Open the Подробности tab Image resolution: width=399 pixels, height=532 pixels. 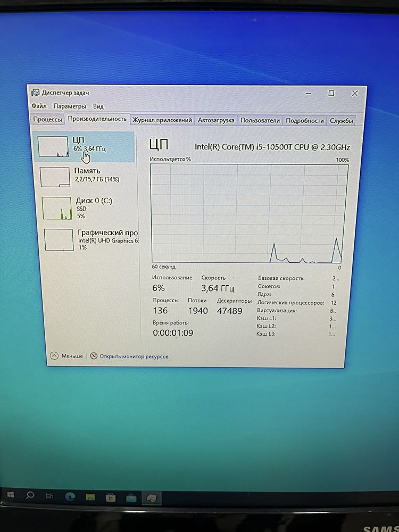tap(305, 120)
